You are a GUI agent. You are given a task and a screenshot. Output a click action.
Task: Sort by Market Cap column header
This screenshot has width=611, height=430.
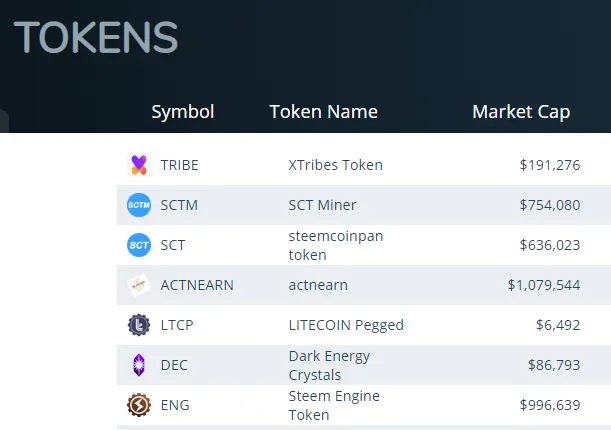point(521,112)
